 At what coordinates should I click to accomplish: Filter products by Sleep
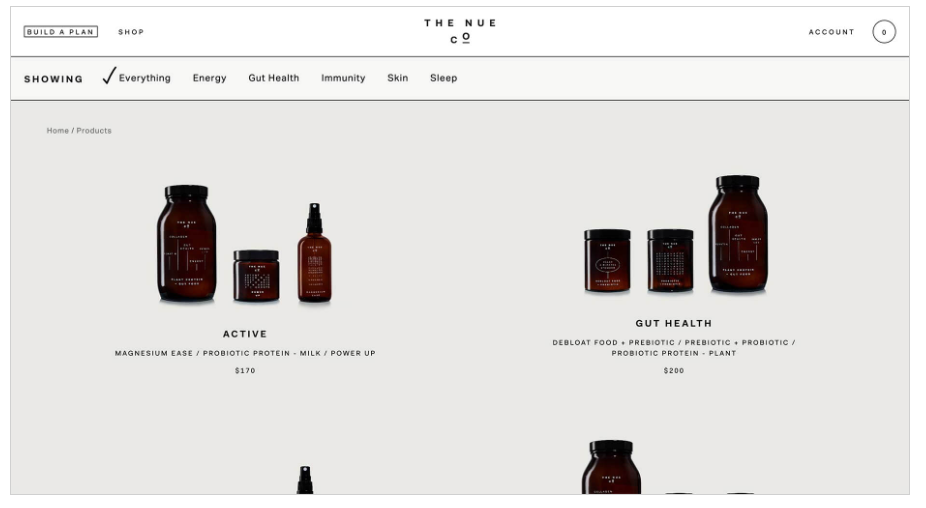(444, 78)
